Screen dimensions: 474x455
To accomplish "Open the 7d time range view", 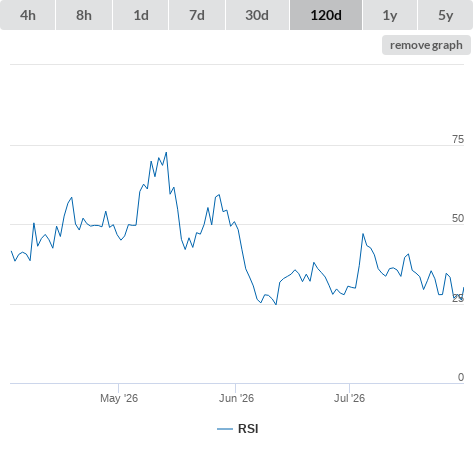I will (197, 15).
